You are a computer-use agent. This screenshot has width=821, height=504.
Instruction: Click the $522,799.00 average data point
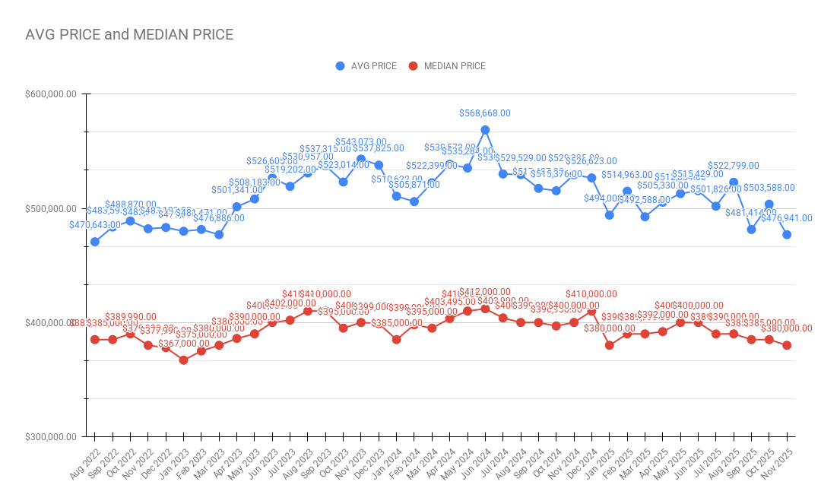tap(734, 182)
